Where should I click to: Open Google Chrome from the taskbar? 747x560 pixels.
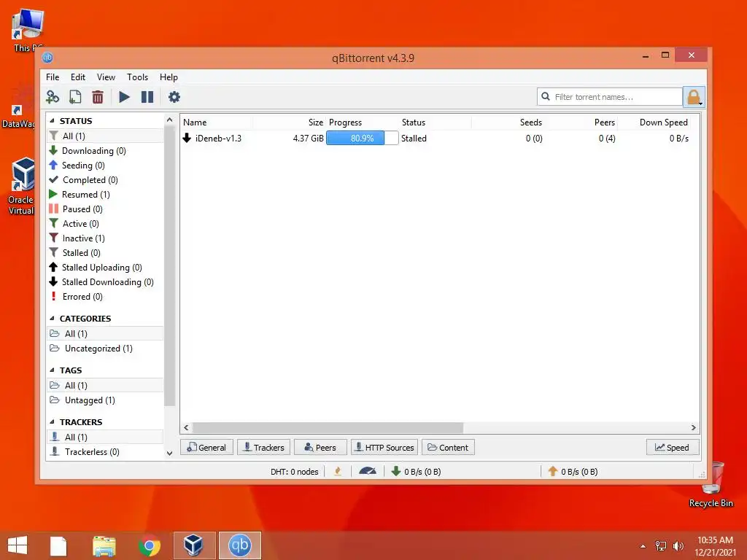150,545
